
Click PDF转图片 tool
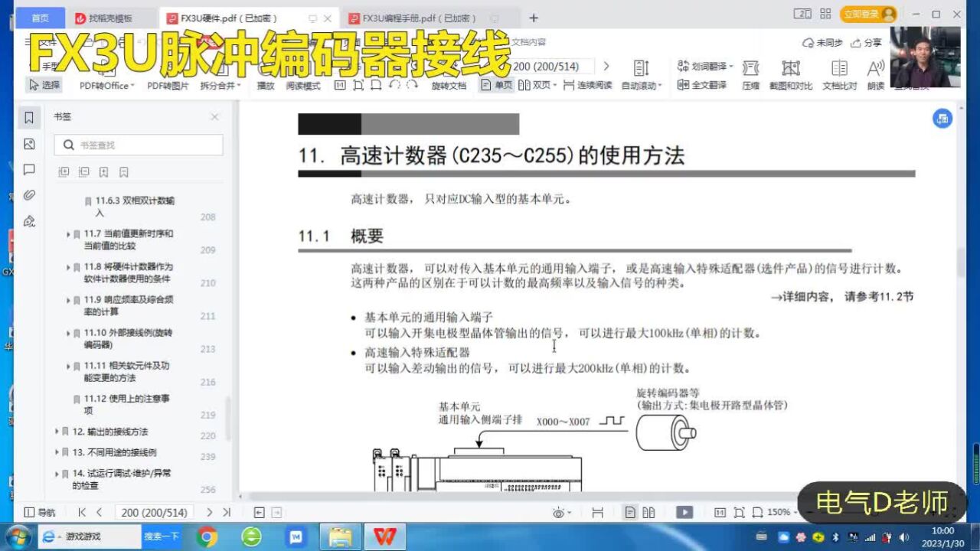(168, 86)
